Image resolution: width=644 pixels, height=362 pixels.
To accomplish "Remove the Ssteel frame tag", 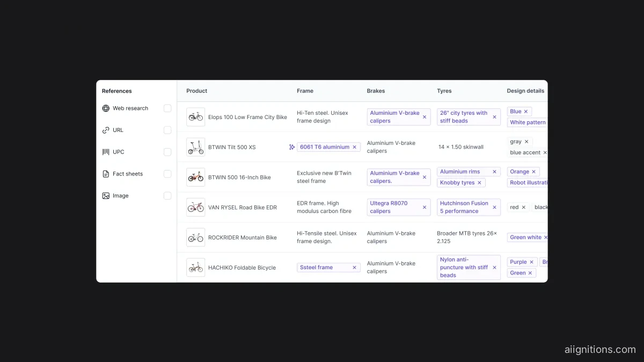I will point(354,268).
